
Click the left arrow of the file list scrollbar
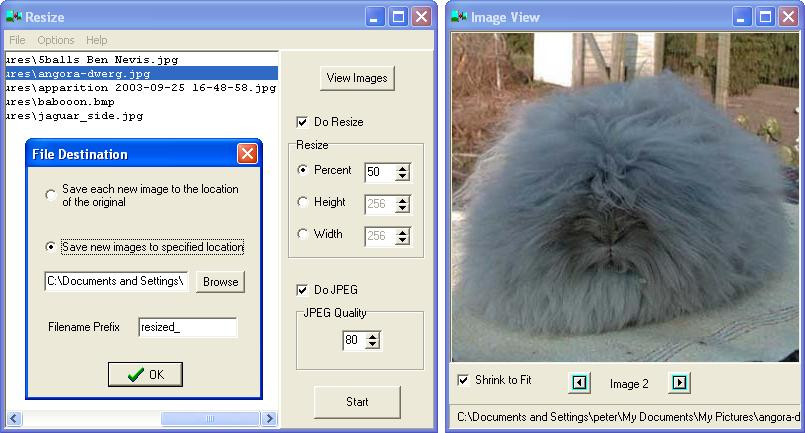14,419
